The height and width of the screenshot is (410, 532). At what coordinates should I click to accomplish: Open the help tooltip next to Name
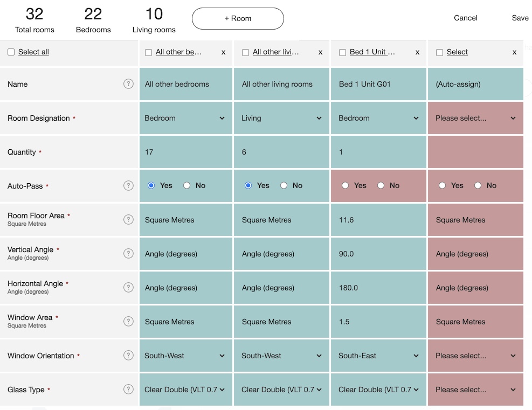click(128, 84)
